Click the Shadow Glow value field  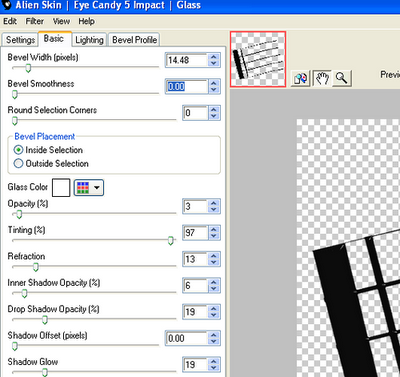tap(195, 365)
